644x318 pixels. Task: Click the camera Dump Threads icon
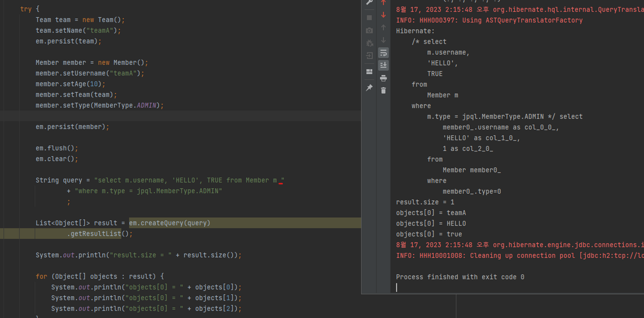(x=369, y=30)
